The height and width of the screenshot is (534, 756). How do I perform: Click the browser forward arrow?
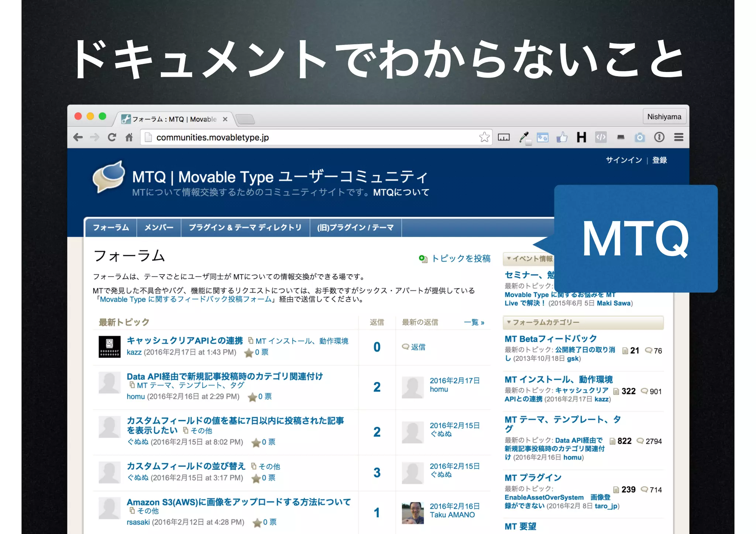95,137
